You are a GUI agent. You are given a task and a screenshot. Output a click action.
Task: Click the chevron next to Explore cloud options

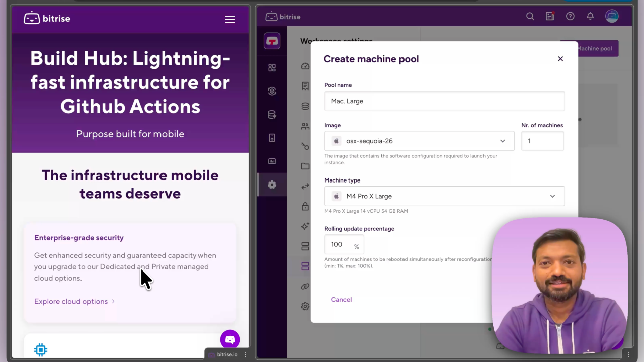pyautogui.click(x=113, y=301)
